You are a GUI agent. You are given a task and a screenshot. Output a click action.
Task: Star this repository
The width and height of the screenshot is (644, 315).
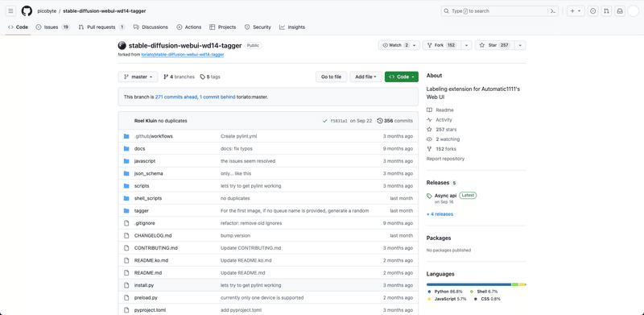(x=494, y=45)
